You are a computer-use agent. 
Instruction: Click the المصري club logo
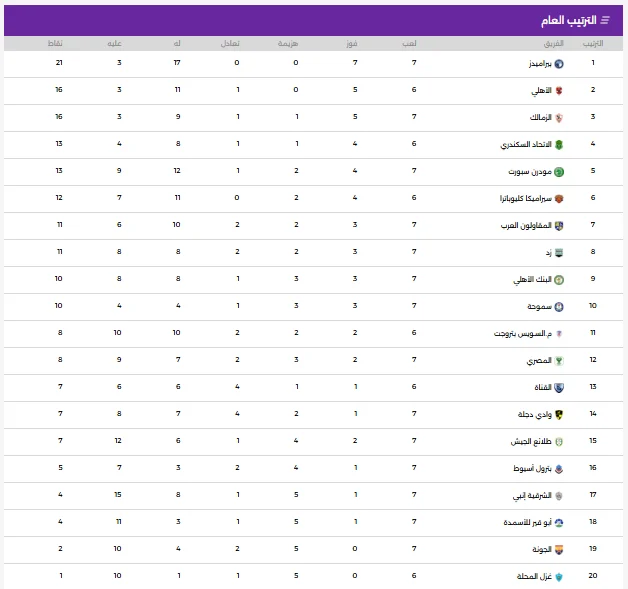559,361
